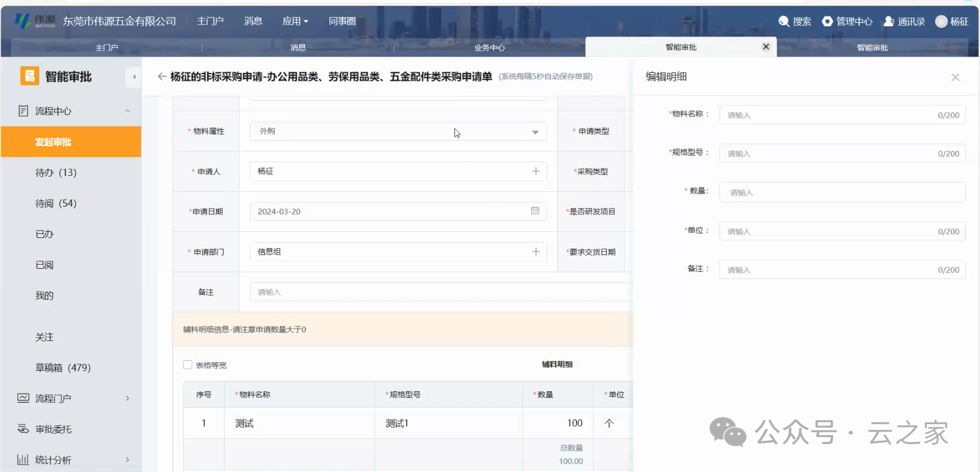980x472 pixels.
Task: Add a department with the plus in 申请部门 field
Action: (x=535, y=251)
